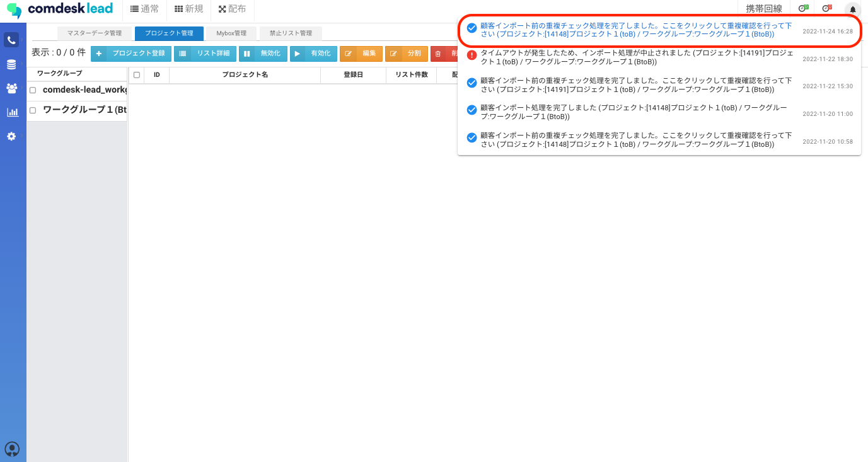Check the comdesk-lead_workgroup checkbox
The width and height of the screenshot is (868, 462).
[x=33, y=90]
